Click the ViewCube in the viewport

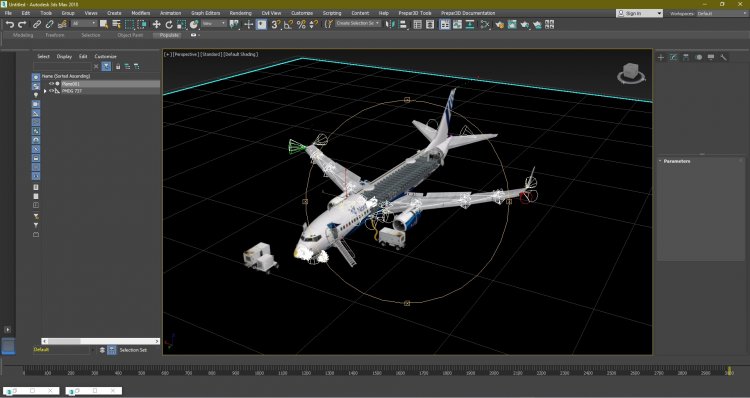click(x=631, y=73)
